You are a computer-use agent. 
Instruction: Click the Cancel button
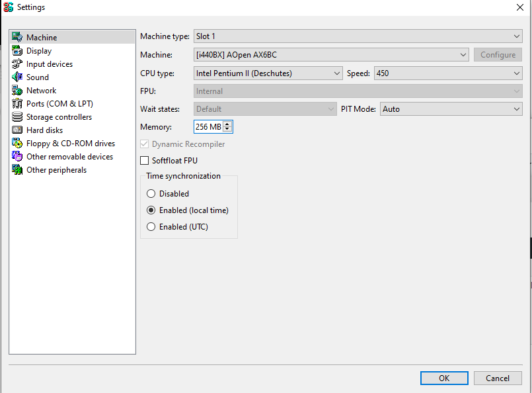click(x=498, y=378)
